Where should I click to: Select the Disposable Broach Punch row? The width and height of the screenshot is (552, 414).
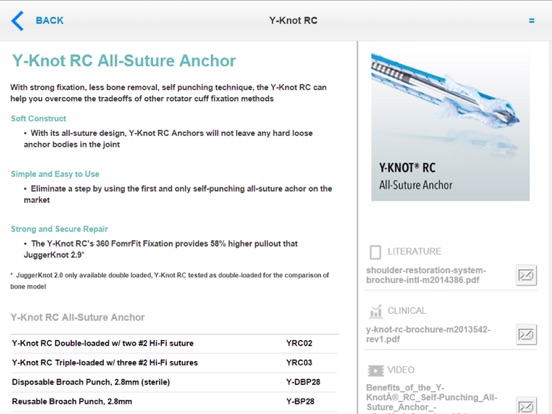pyautogui.click(x=174, y=382)
